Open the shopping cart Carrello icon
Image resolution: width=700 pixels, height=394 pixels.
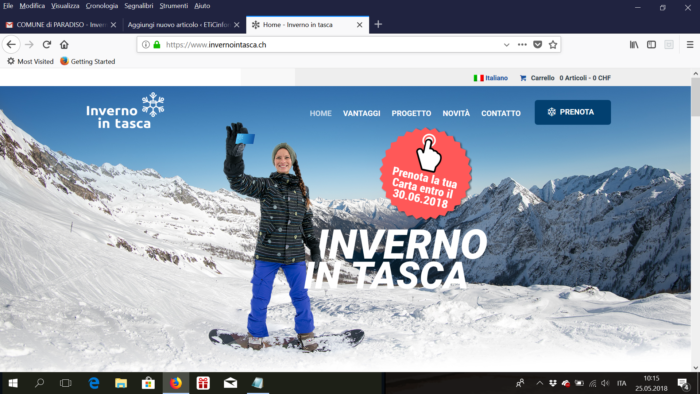click(523, 78)
